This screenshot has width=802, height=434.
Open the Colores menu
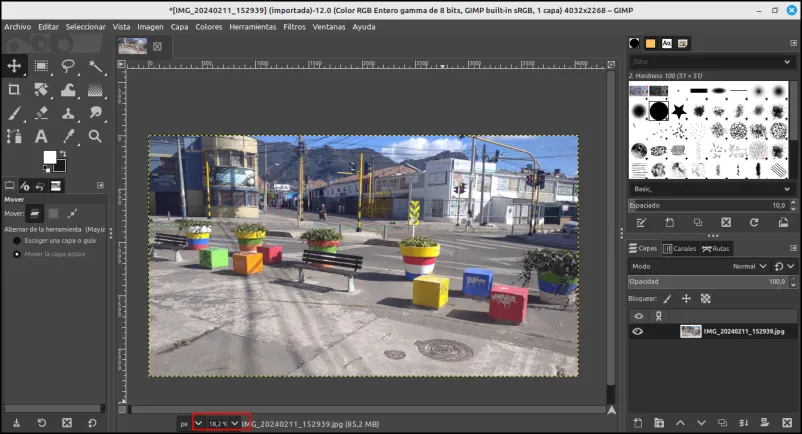[x=209, y=27]
